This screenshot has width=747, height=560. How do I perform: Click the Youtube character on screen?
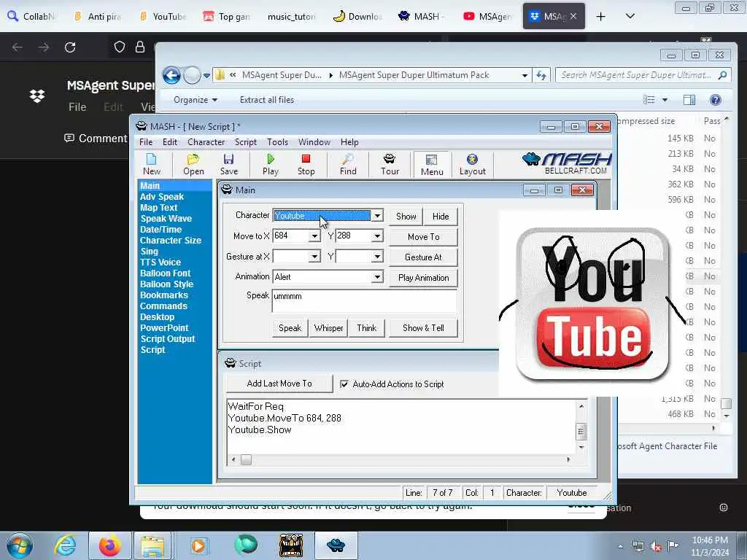(x=592, y=304)
